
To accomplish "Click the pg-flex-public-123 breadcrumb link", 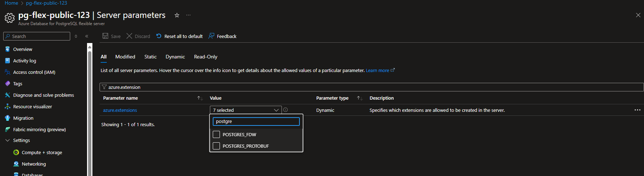I will coord(47,3).
